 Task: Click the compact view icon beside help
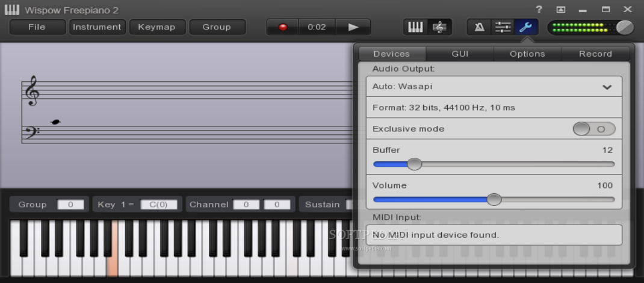pyautogui.click(x=560, y=10)
